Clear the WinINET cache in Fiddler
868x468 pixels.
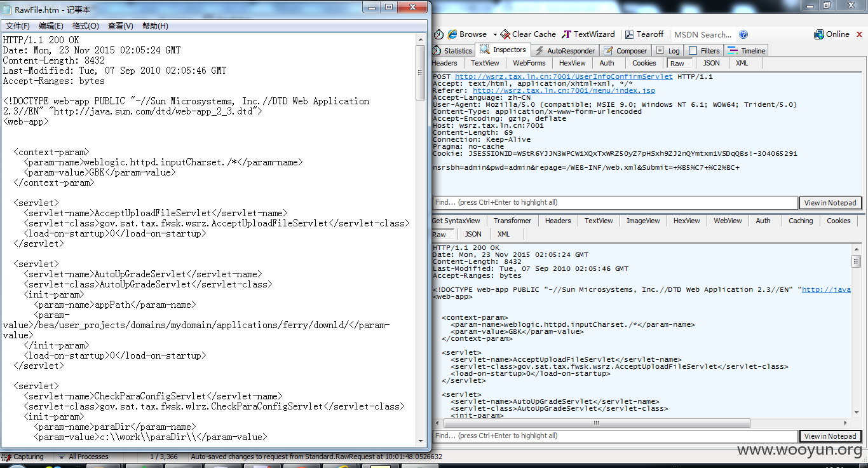528,34
